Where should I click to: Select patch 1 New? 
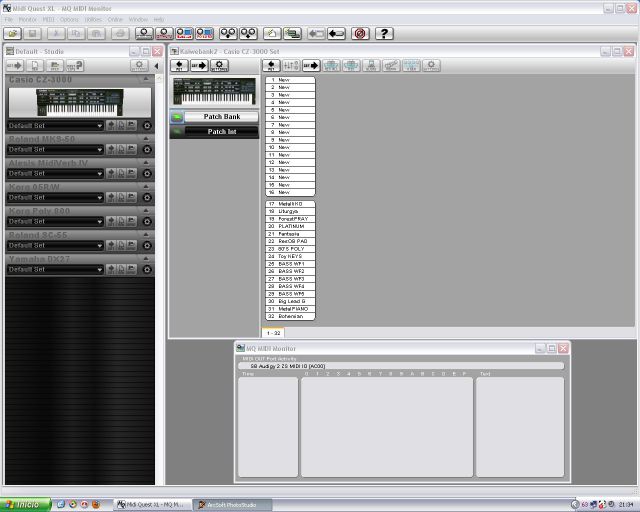[290, 80]
